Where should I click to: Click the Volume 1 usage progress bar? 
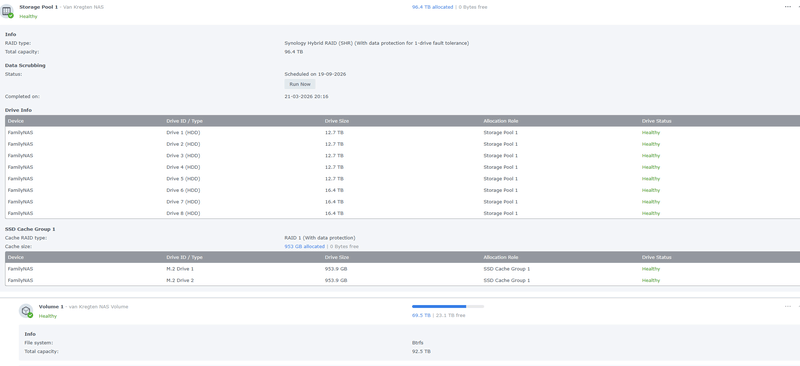(x=447, y=306)
